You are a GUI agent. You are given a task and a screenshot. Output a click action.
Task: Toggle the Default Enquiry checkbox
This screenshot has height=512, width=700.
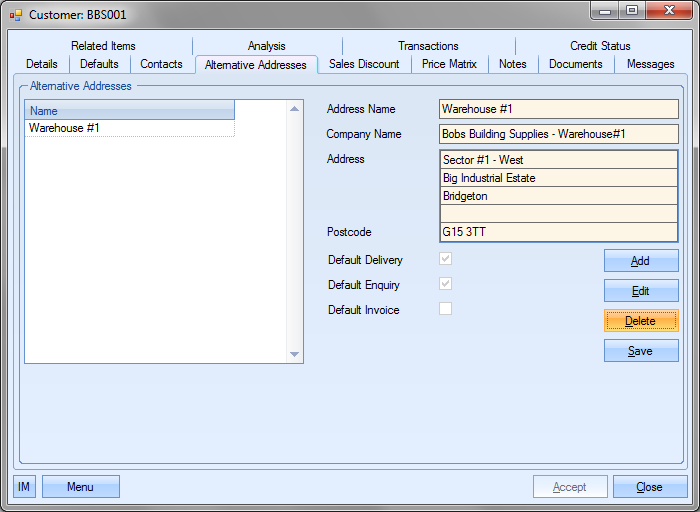(x=446, y=284)
